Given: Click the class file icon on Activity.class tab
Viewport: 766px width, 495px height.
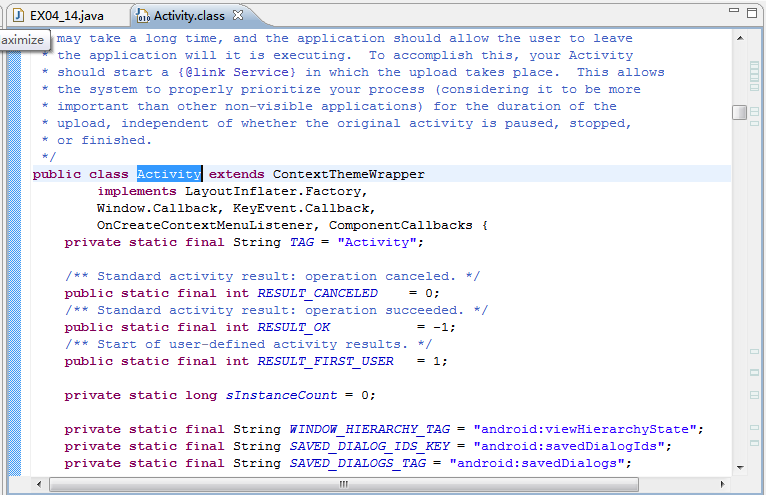Looking at the screenshot, I should [x=143, y=16].
